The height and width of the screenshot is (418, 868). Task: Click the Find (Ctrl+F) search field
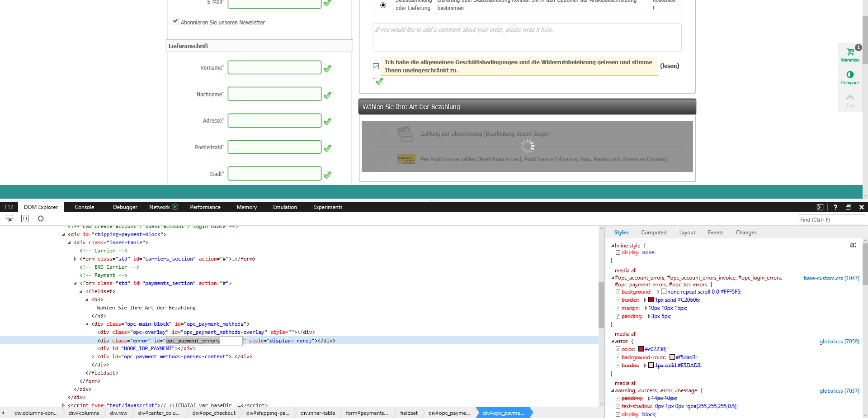(831, 219)
